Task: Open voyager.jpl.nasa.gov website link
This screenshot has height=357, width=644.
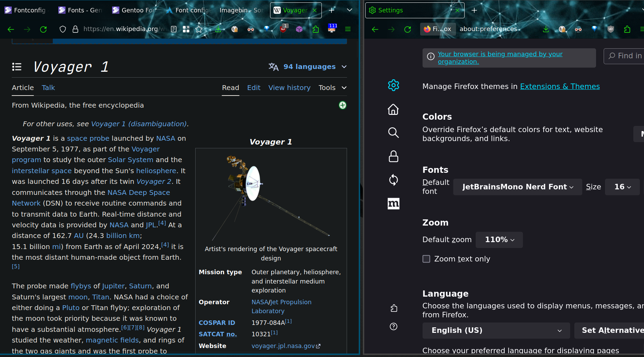Action: 286,346
